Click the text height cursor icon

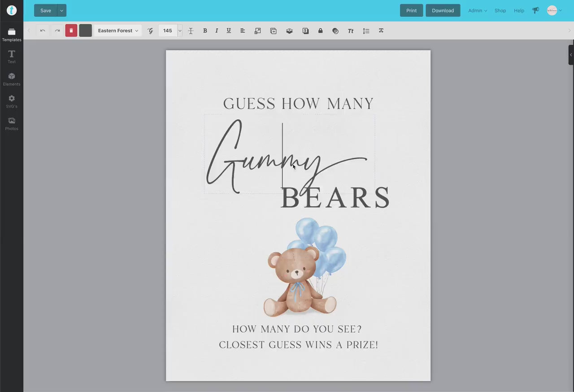point(191,31)
